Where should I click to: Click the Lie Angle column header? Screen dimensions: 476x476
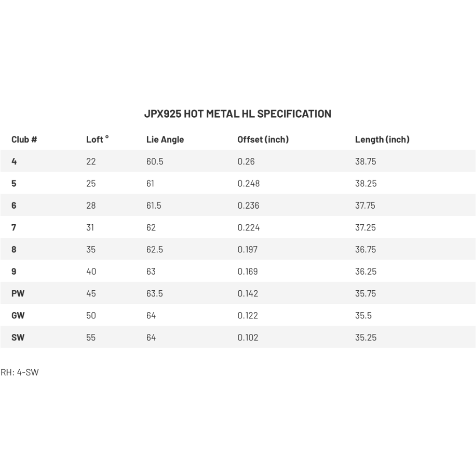tap(165, 139)
